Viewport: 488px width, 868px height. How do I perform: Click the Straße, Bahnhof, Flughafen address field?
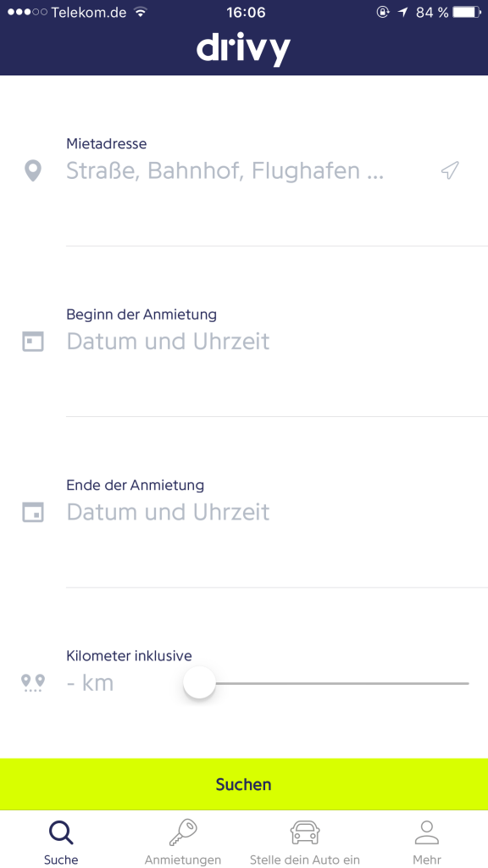tap(243, 171)
